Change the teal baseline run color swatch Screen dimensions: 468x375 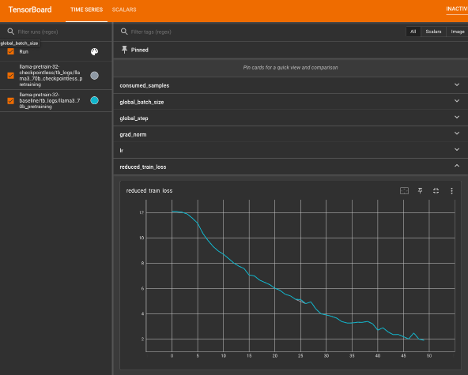(x=95, y=100)
